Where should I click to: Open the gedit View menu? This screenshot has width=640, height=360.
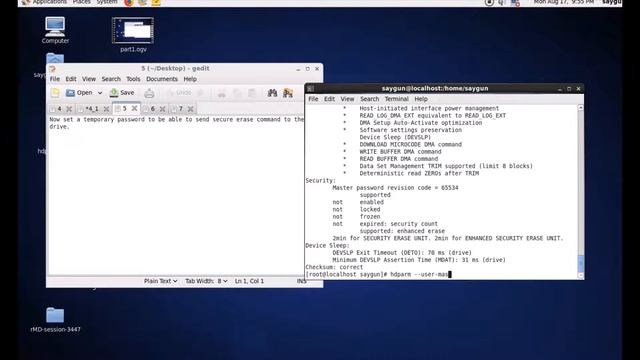[x=89, y=79]
